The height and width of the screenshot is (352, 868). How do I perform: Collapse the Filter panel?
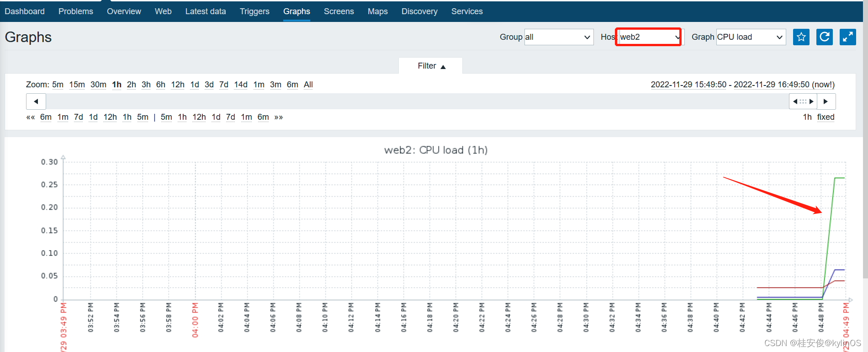(431, 66)
